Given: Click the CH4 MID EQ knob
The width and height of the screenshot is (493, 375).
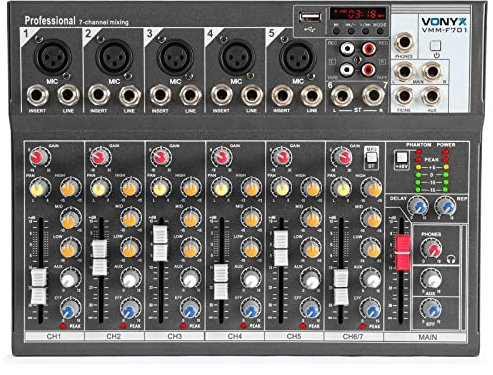Looking at the screenshot, I should point(251,218).
